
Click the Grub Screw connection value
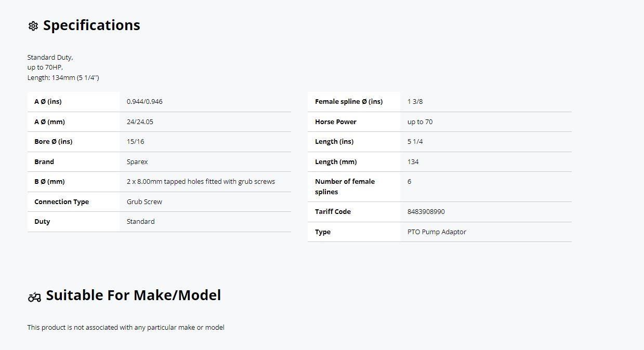click(144, 201)
